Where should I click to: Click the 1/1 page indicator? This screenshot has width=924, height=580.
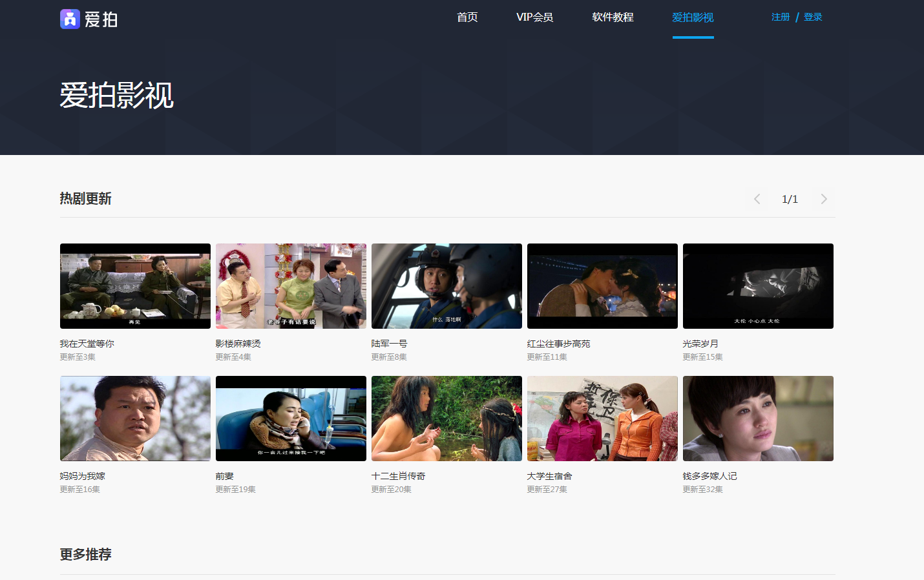tap(790, 199)
